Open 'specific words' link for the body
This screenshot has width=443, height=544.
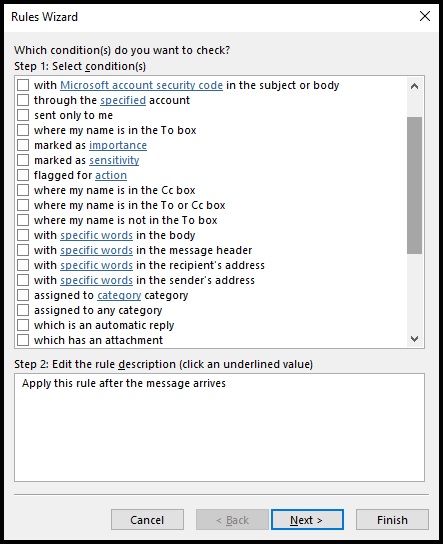click(96, 235)
